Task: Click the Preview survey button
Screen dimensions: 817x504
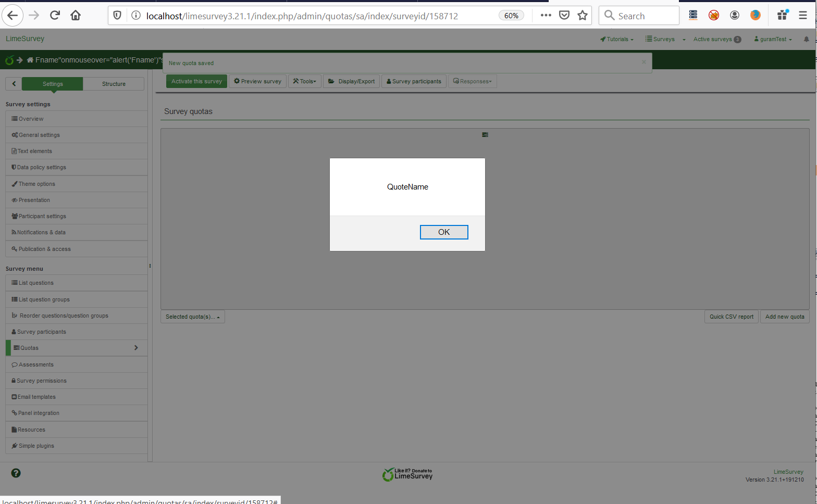Action: tap(257, 81)
